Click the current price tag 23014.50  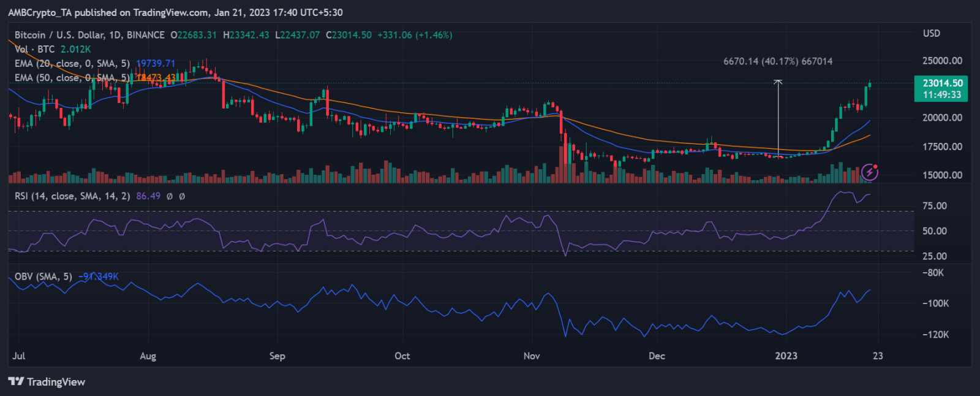943,83
